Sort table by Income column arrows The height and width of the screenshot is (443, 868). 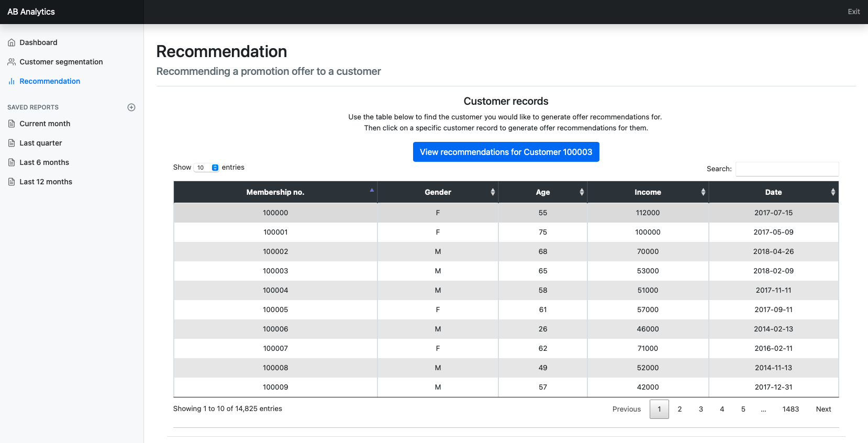[x=703, y=192]
